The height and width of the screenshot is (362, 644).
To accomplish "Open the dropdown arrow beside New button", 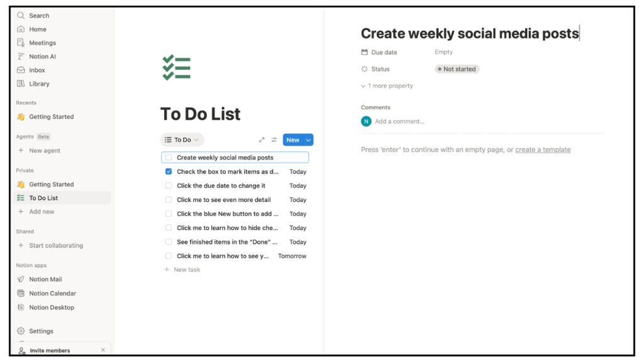I will [308, 140].
